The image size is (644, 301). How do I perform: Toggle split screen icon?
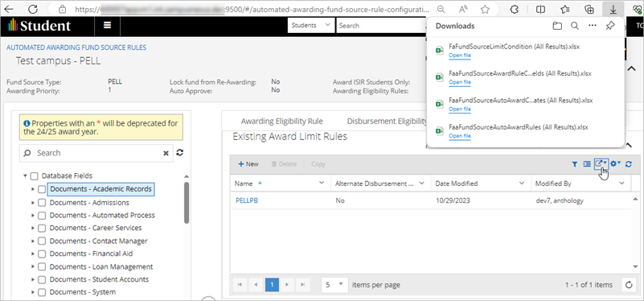pos(541,9)
